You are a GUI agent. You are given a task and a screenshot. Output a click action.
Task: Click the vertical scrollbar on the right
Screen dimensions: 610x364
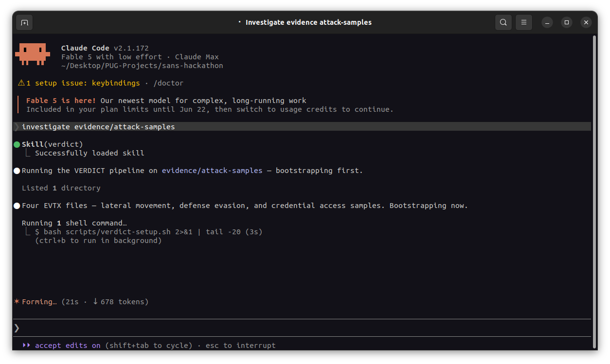[x=594, y=191]
